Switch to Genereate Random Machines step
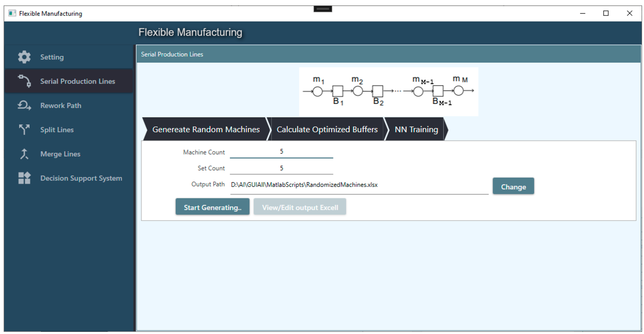 (x=206, y=129)
